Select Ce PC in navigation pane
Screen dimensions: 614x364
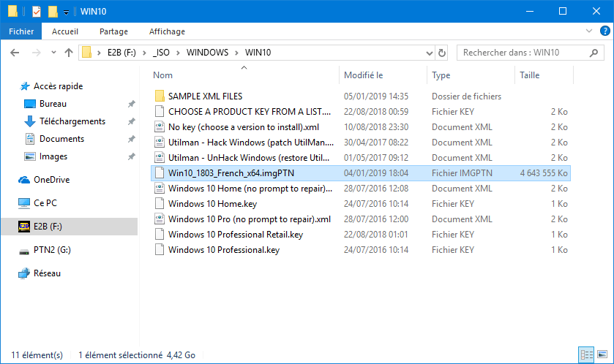[x=45, y=203]
